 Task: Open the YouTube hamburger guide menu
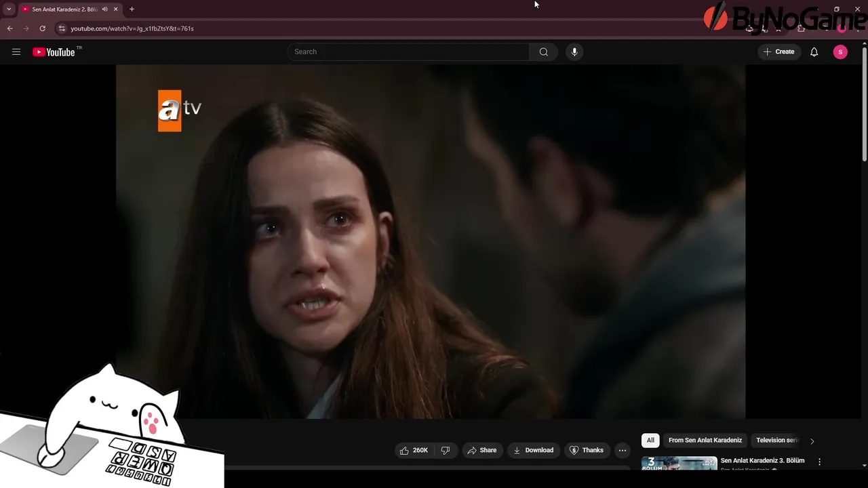coord(16,52)
